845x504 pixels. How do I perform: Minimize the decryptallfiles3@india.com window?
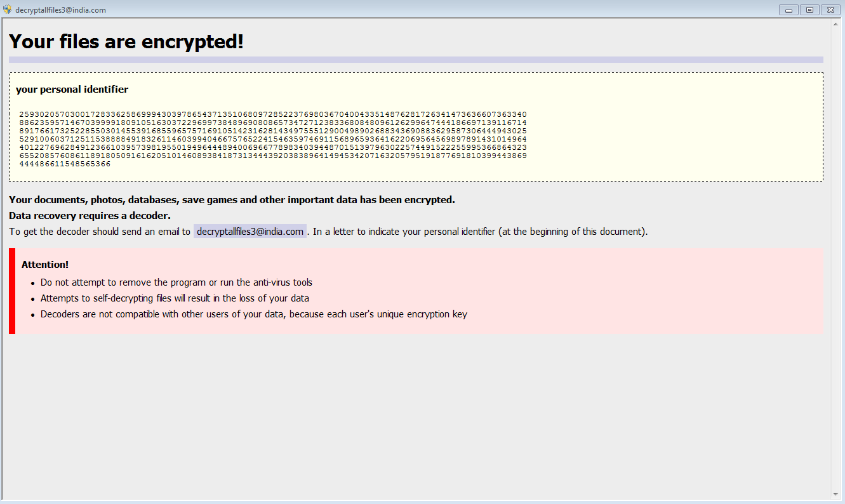tap(789, 10)
